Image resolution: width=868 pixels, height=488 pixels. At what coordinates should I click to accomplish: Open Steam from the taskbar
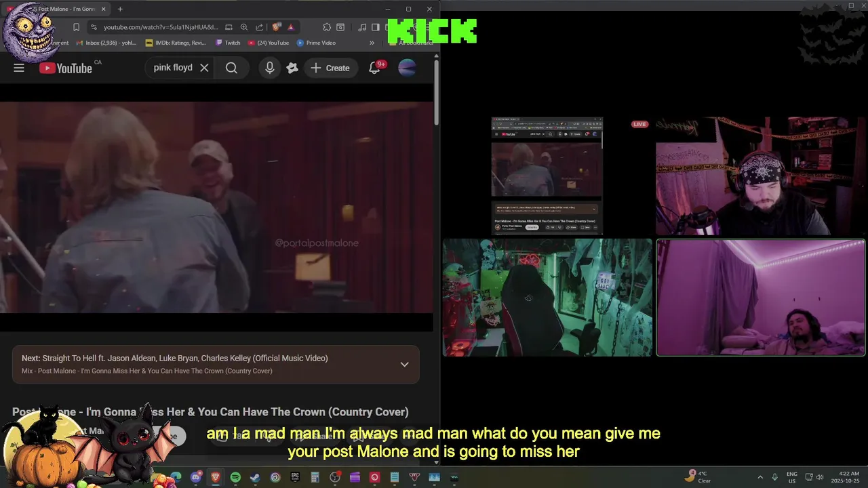[x=255, y=477]
